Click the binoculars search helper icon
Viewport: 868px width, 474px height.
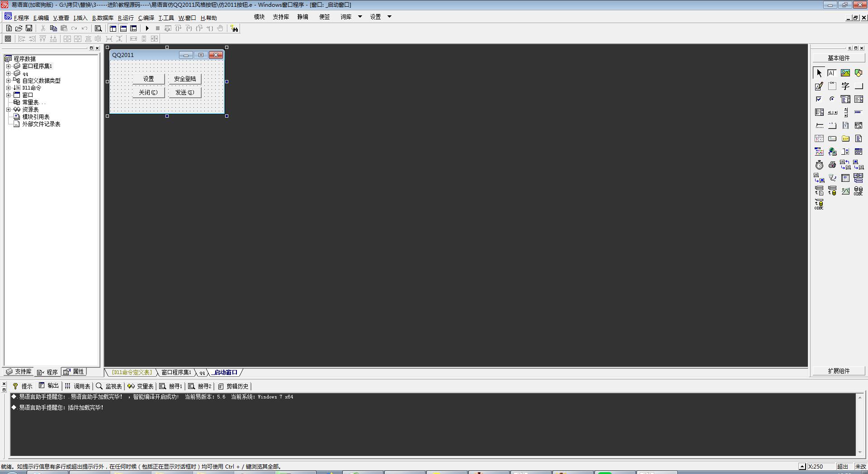coord(234,28)
